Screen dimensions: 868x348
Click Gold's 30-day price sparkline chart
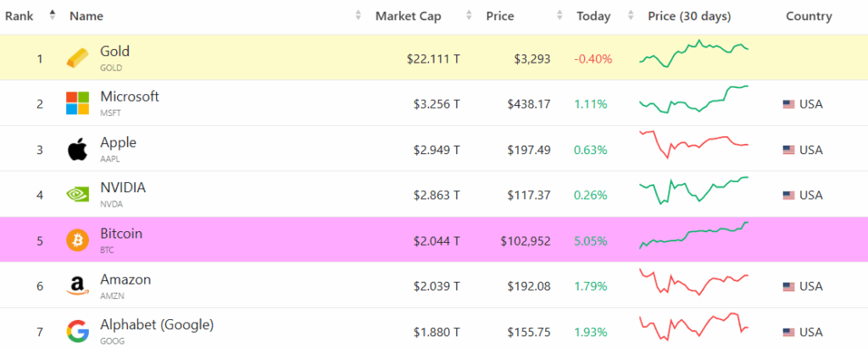694,53
